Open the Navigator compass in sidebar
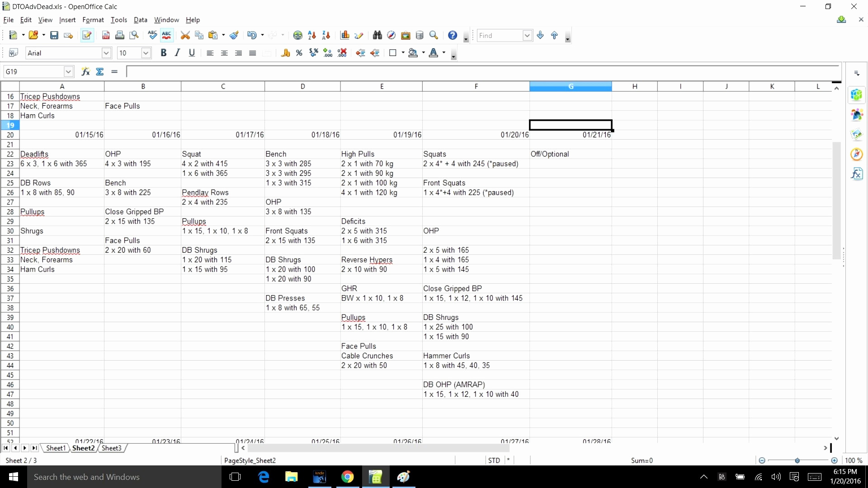This screenshot has width=868, height=488. [x=857, y=154]
